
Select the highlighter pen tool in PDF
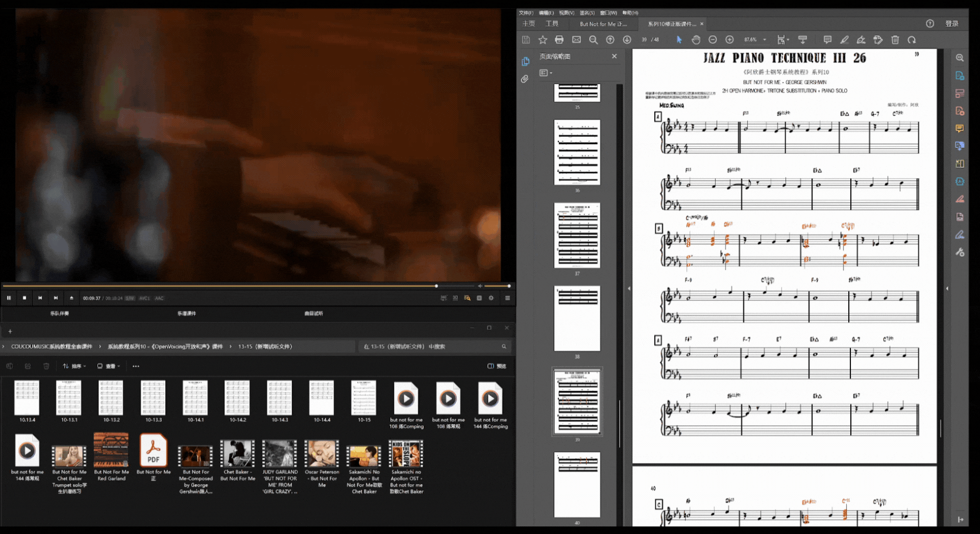click(x=844, y=40)
